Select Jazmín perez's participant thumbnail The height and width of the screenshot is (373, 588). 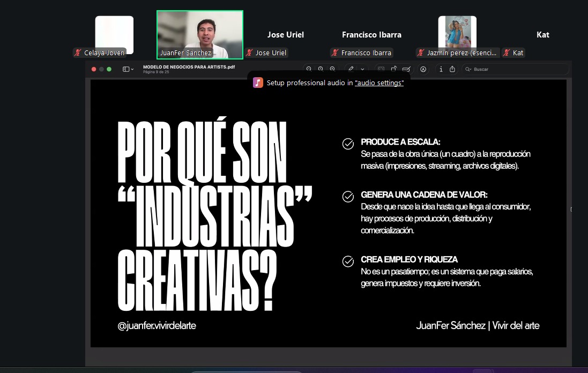click(x=457, y=32)
